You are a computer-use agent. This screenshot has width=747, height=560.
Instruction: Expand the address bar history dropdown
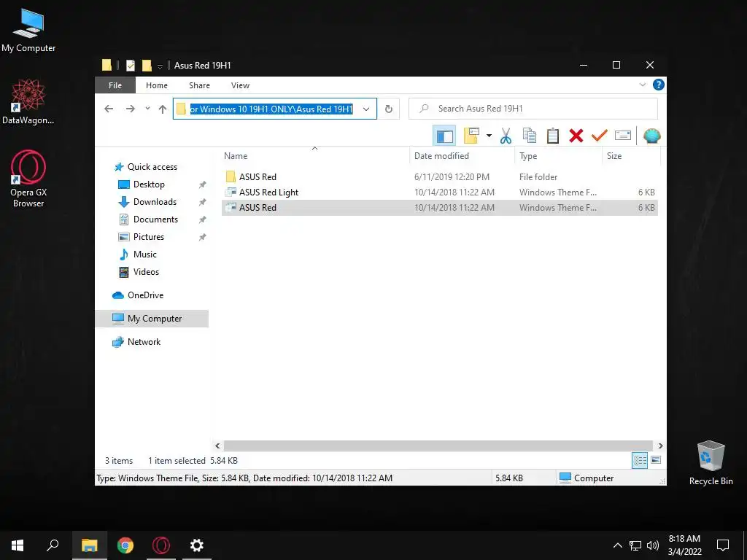(366, 109)
